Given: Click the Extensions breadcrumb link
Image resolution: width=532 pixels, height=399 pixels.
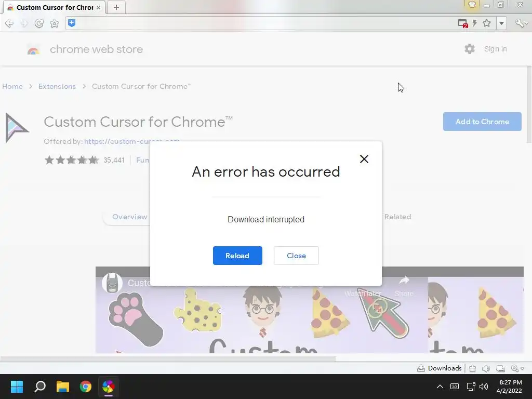Looking at the screenshot, I should [x=57, y=86].
